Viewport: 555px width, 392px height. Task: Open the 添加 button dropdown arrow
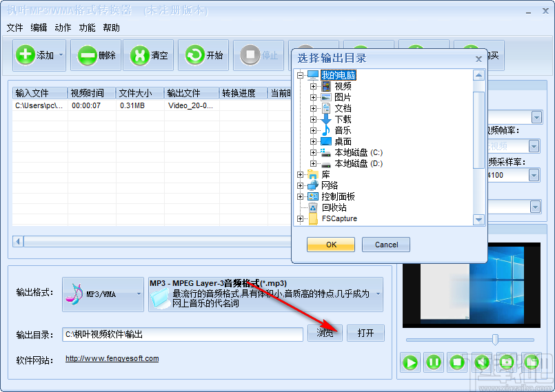[61, 55]
